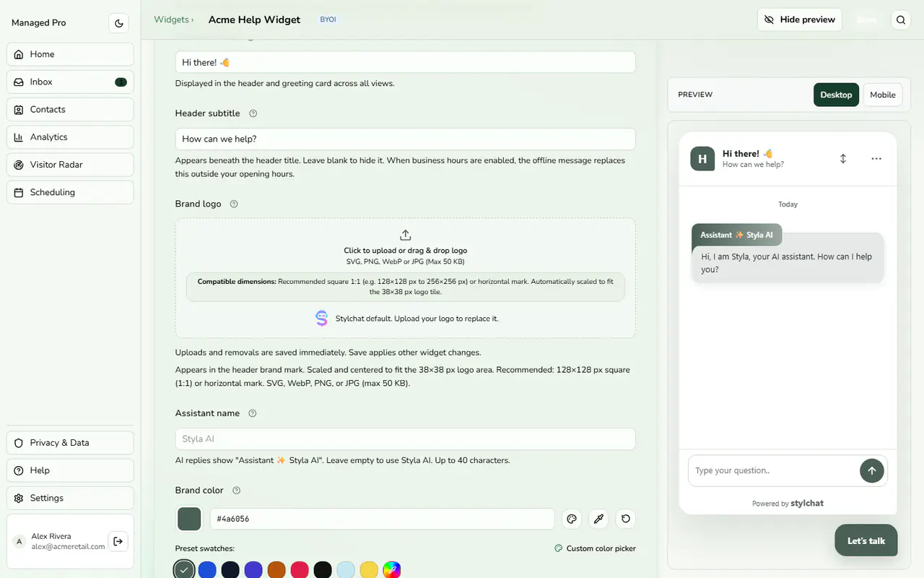Open Home in the sidebar
The width and height of the screenshot is (924, 578).
coord(70,54)
